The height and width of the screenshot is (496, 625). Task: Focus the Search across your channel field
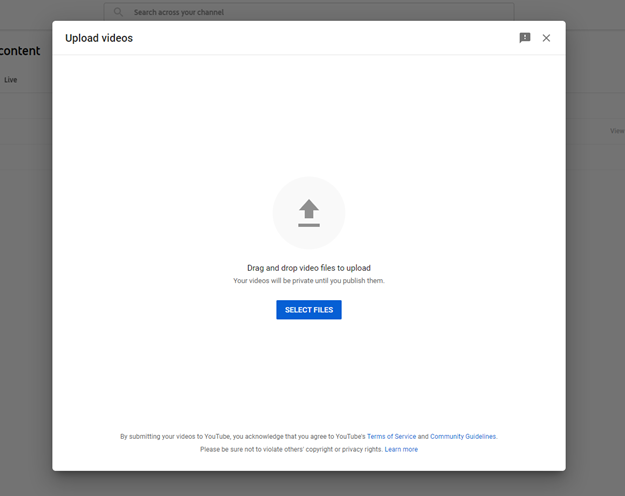[x=309, y=12]
